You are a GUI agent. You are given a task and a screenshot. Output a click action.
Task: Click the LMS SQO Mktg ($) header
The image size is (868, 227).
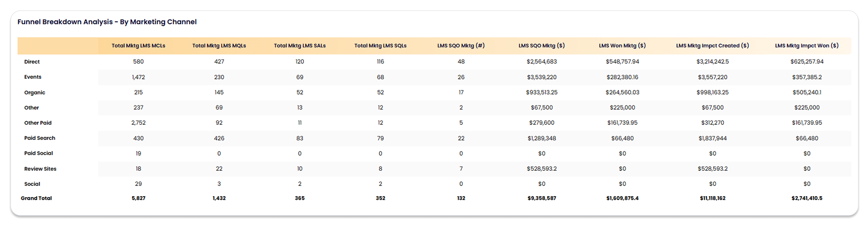pyautogui.click(x=541, y=46)
